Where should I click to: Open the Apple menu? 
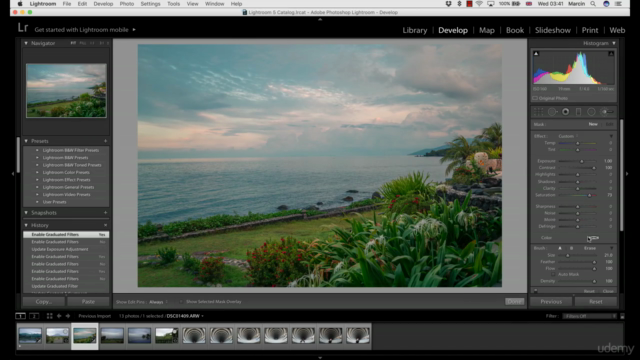tap(20, 4)
